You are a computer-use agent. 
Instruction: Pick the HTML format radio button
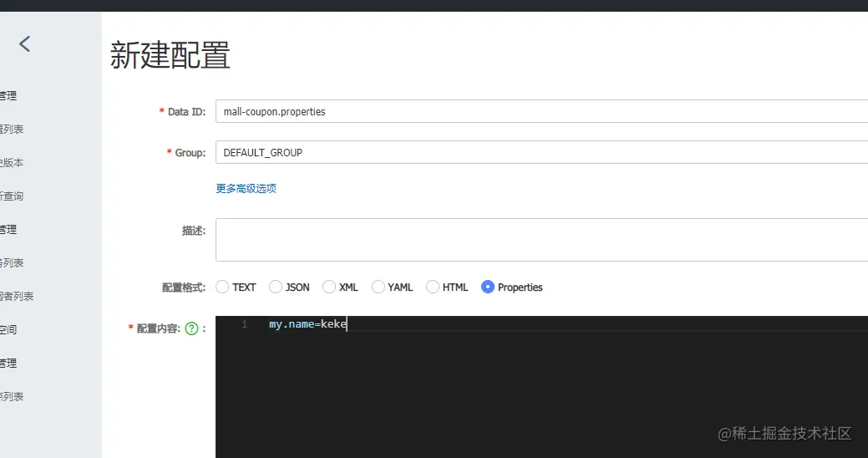click(433, 287)
